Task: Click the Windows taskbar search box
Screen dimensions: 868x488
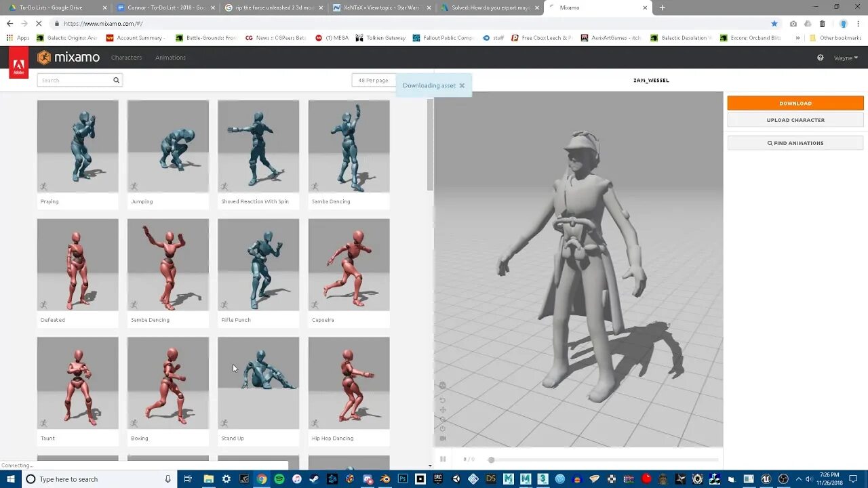Action: [x=100, y=479]
